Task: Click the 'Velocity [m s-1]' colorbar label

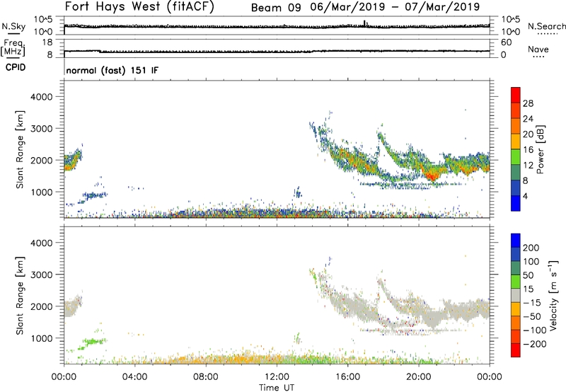Action: [553, 296]
